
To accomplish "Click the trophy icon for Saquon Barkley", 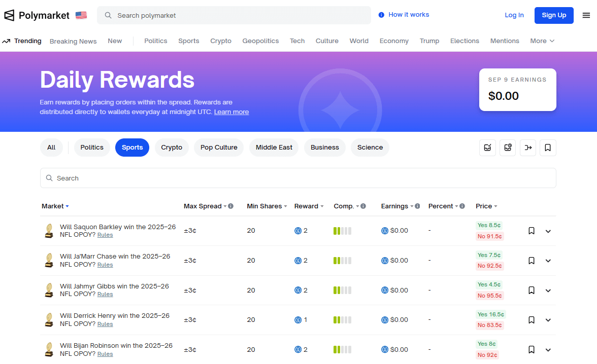I will tap(49, 231).
